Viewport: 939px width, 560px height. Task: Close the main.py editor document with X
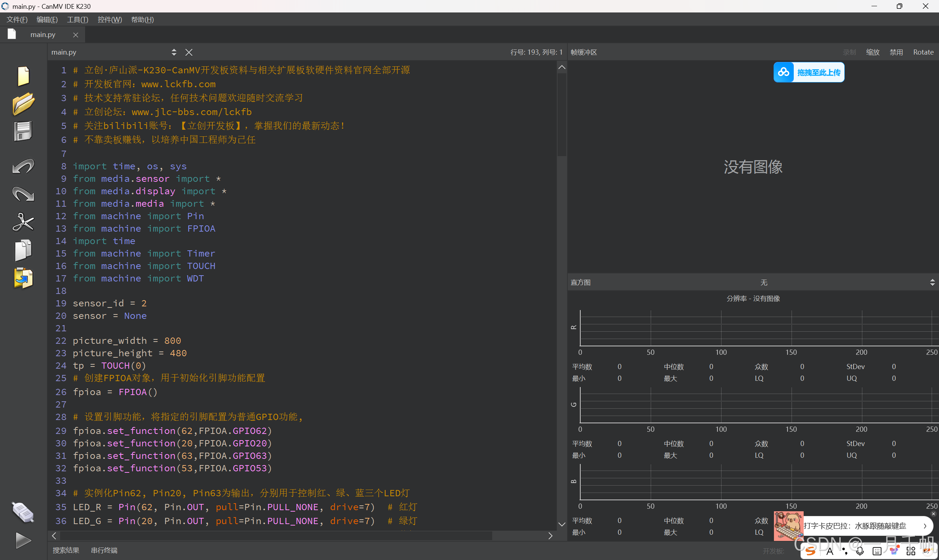189,52
